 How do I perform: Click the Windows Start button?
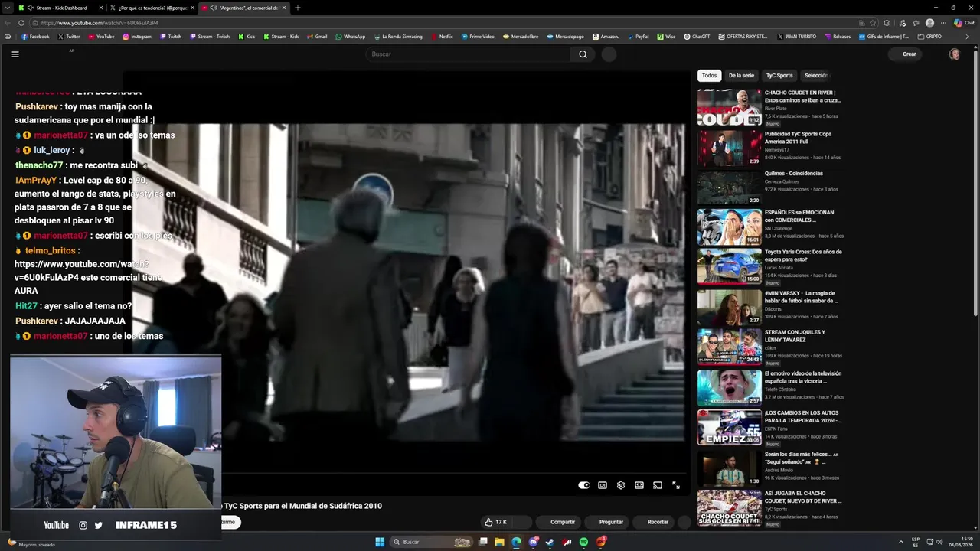(380, 542)
